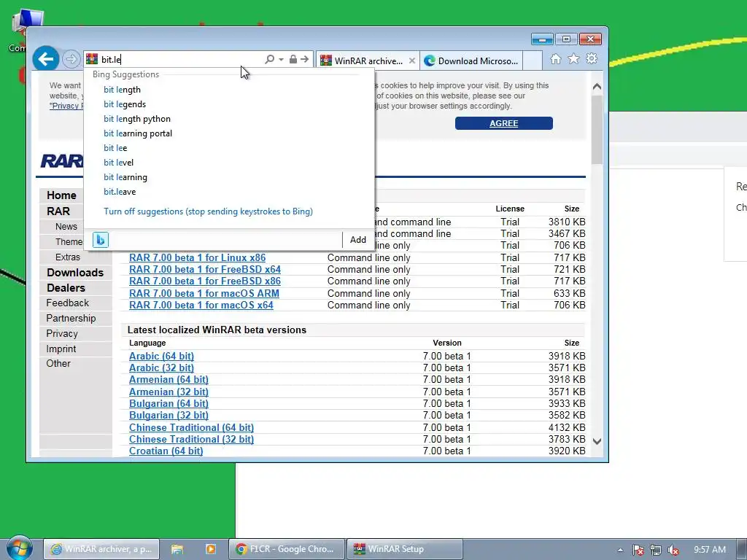Click the page scrollbar down arrow
747x560 pixels.
point(597,441)
